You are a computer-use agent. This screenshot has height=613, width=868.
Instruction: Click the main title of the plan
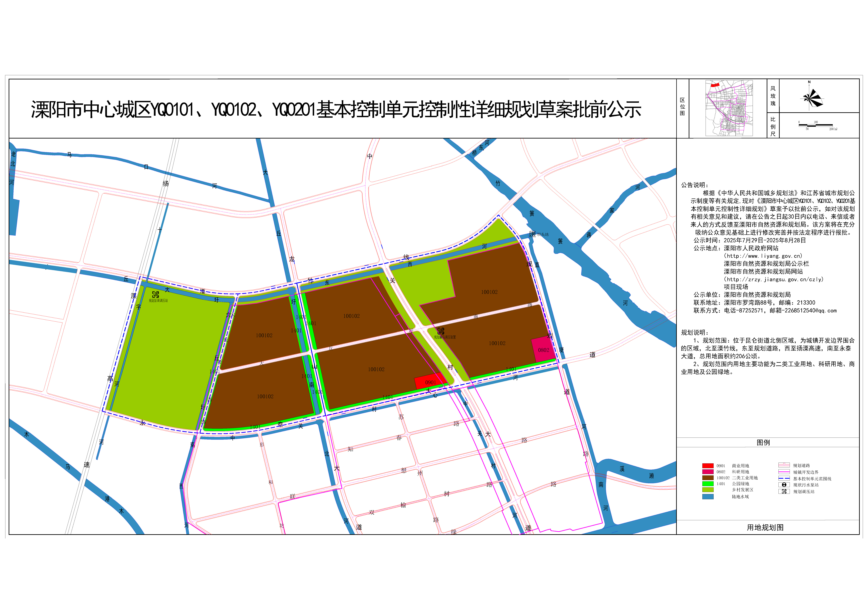pos(336,110)
